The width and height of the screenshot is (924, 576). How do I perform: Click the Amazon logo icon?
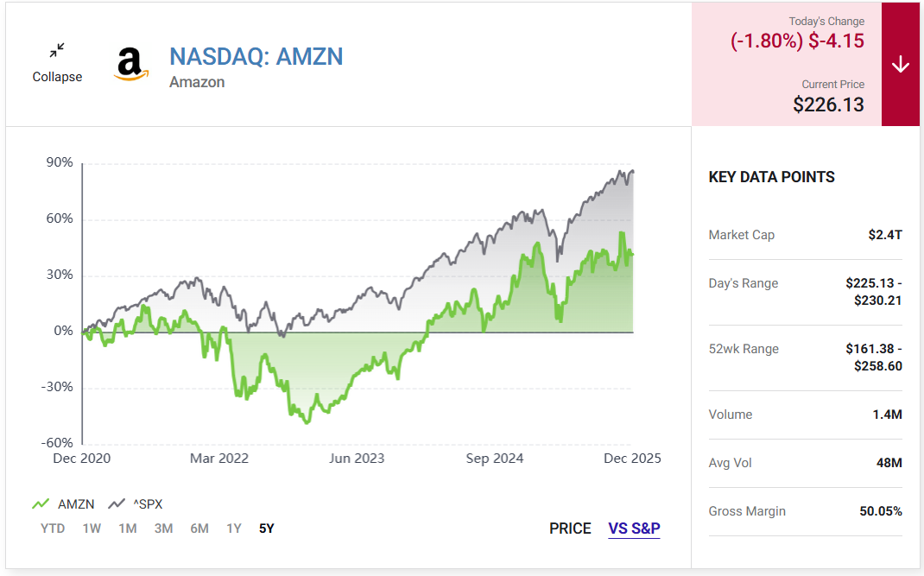pos(130,65)
